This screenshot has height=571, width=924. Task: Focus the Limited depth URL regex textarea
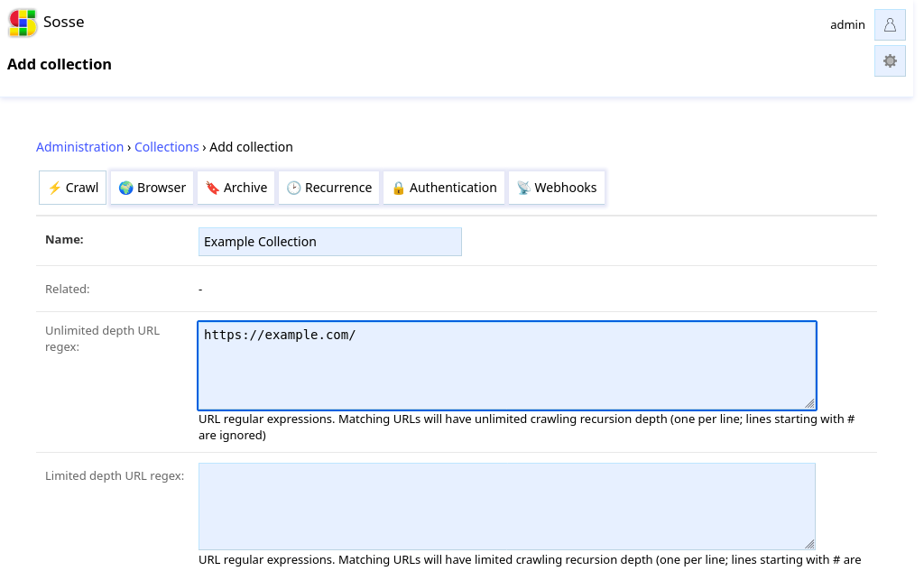click(507, 506)
